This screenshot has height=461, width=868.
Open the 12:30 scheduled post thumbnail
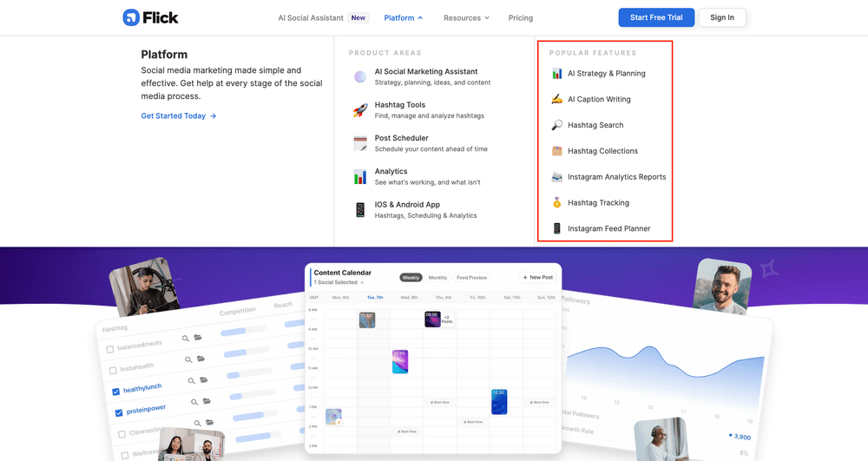click(x=499, y=402)
